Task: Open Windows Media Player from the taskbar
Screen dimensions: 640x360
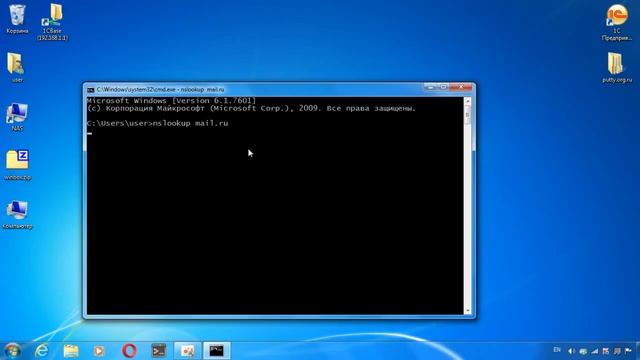Action: tap(99, 351)
